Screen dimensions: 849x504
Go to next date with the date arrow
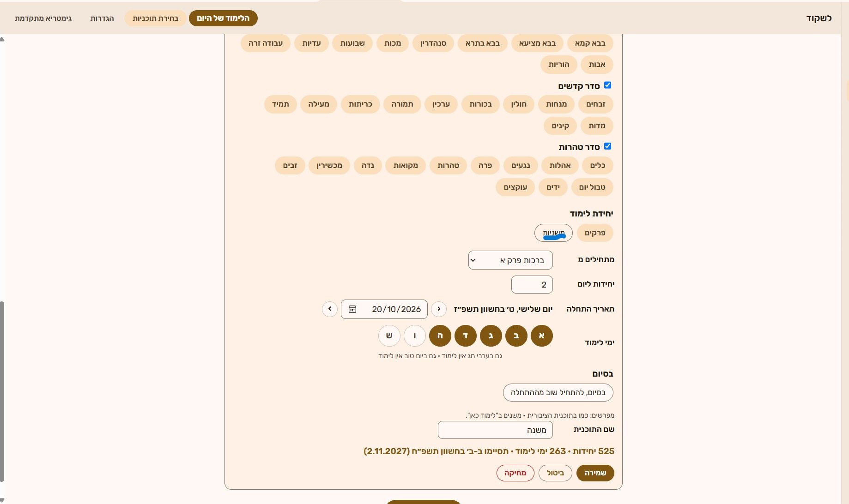coord(330,309)
